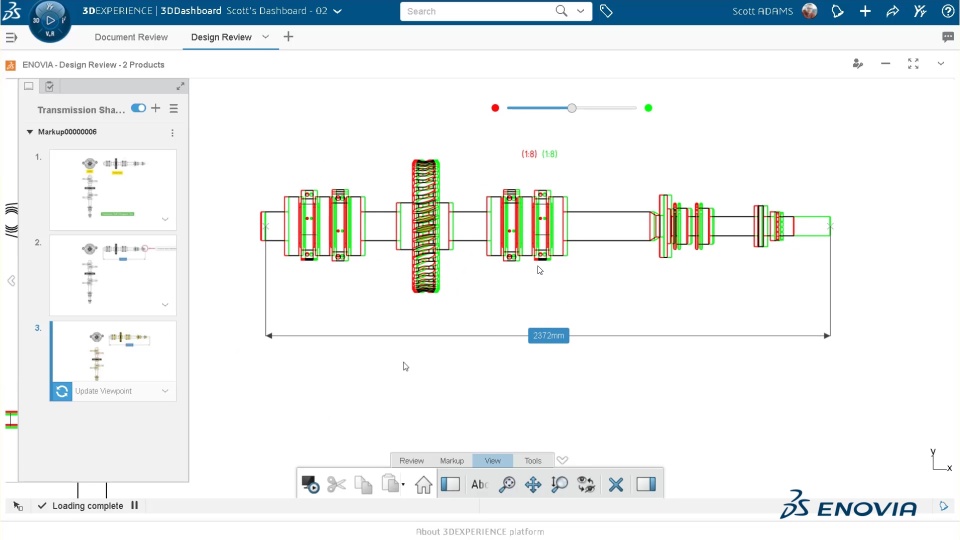This screenshot has width=960, height=540.
Task: Open the 3DEXPERIENCE compass
Action: (x=50, y=20)
